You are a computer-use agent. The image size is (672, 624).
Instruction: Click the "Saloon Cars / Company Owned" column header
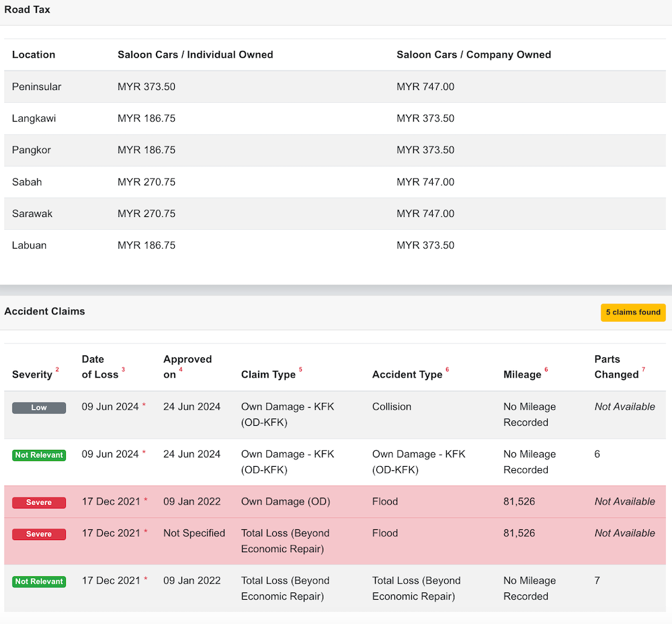click(474, 54)
